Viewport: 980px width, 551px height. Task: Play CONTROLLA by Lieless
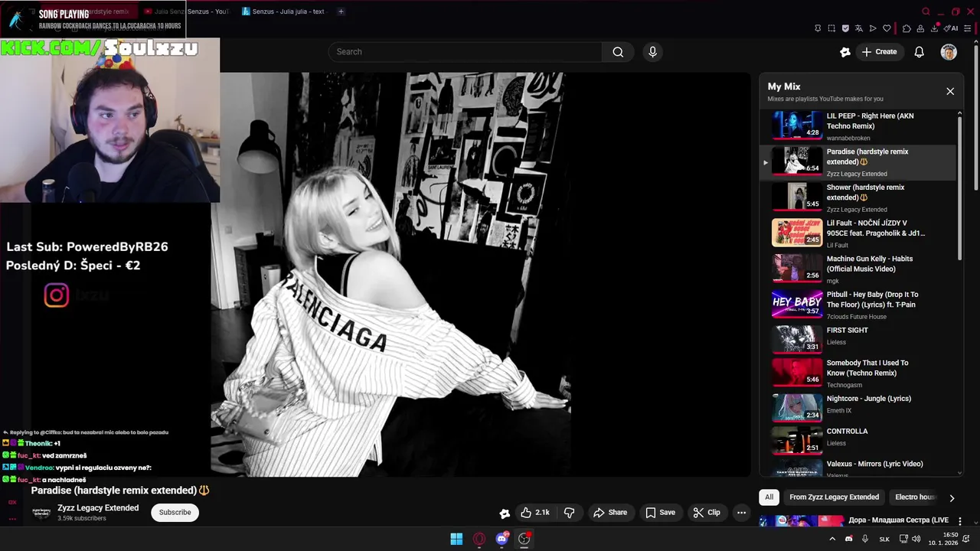(857, 440)
